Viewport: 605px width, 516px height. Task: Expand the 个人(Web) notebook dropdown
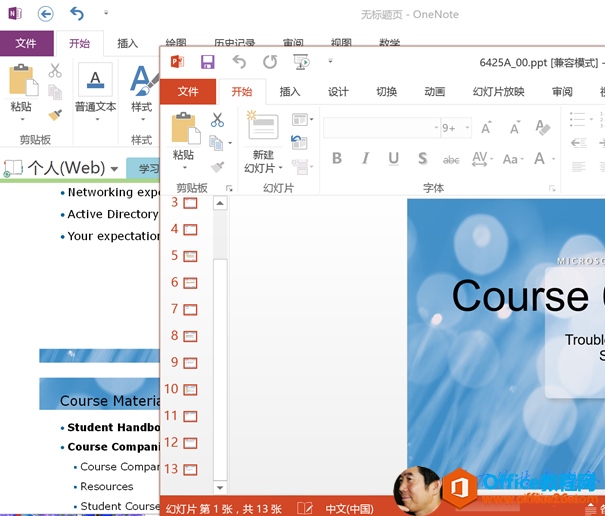(x=114, y=169)
